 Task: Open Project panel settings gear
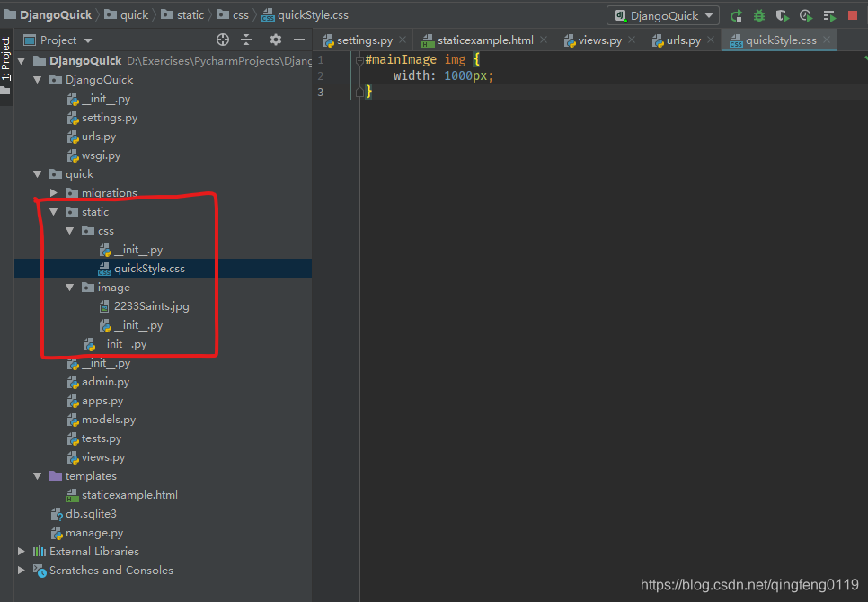(x=276, y=40)
